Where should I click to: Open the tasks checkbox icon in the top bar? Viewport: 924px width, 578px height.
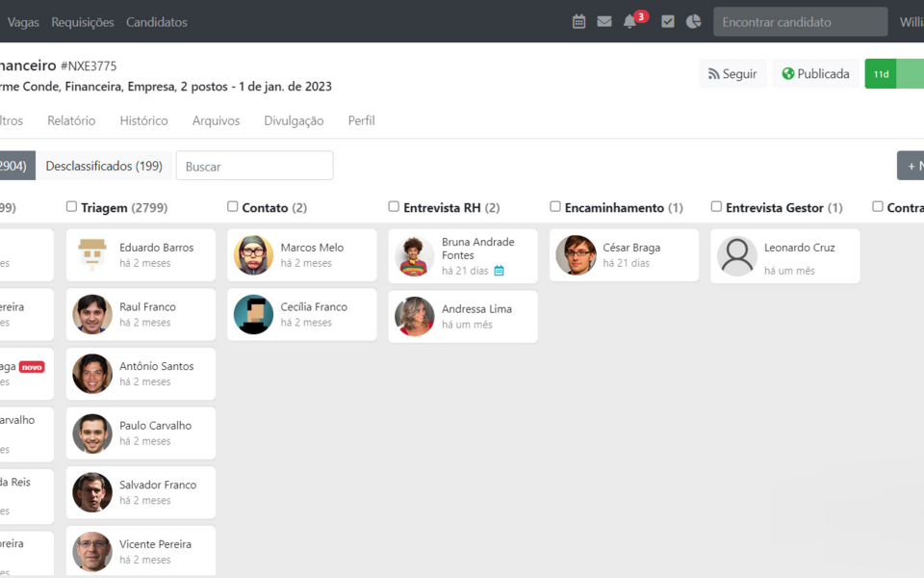[x=667, y=20]
